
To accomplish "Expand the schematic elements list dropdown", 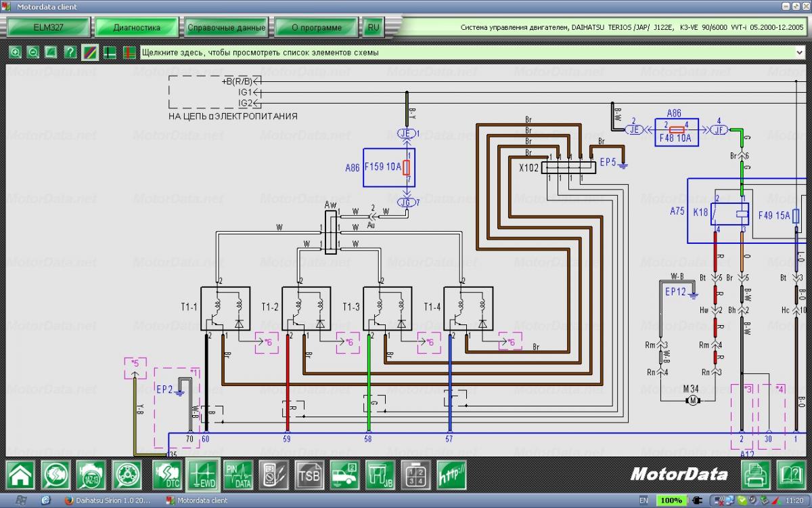I will (x=800, y=52).
